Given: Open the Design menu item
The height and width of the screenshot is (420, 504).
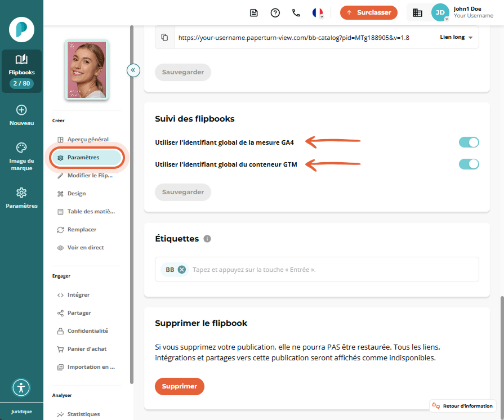Looking at the screenshot, I should (87, 194).
